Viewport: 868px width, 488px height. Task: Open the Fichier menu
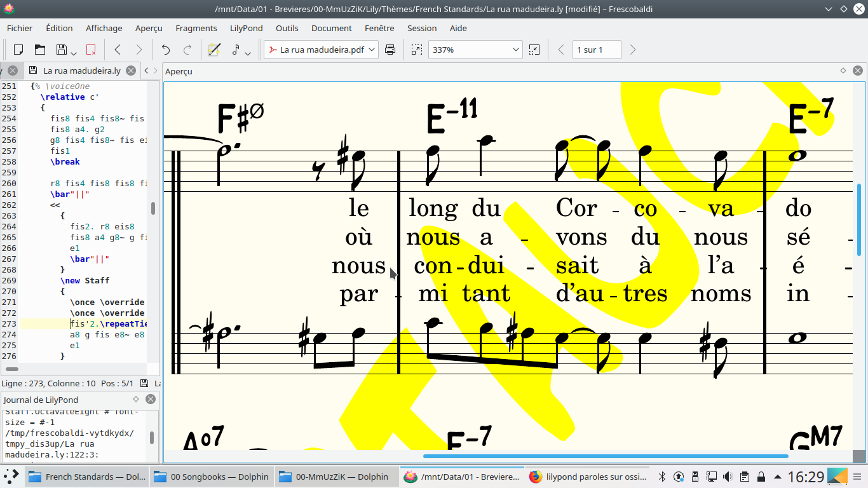click(20, 28)
